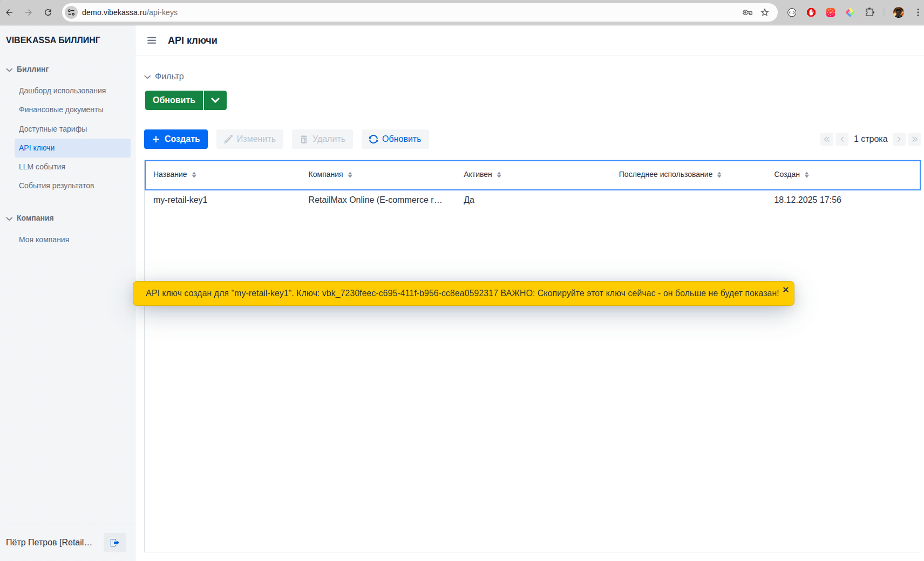Viewport: 924px width, 561px height.
Task: Toggle sorting on the Название column
Action: 194,174
